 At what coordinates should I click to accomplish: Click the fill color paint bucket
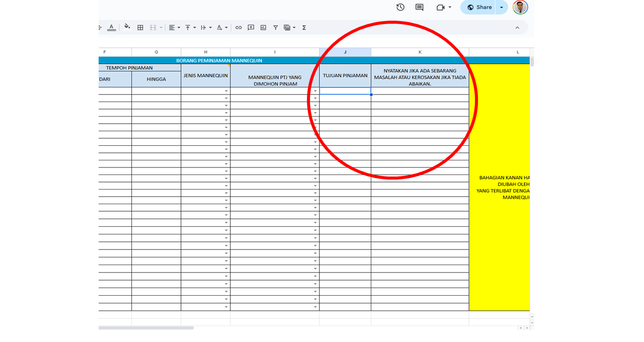(127, 27)
